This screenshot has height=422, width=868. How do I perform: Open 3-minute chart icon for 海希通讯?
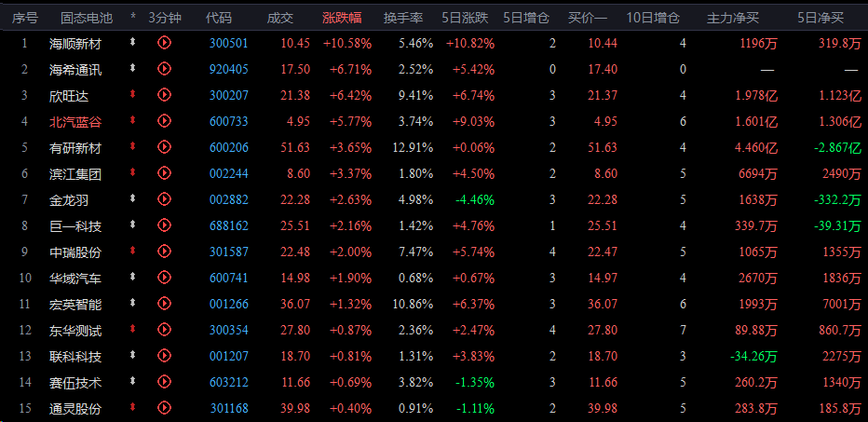tap(165, 69)
